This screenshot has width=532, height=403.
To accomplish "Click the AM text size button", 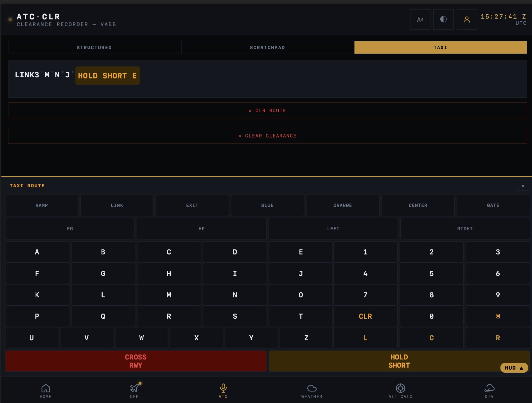I will tap(420, 19).
